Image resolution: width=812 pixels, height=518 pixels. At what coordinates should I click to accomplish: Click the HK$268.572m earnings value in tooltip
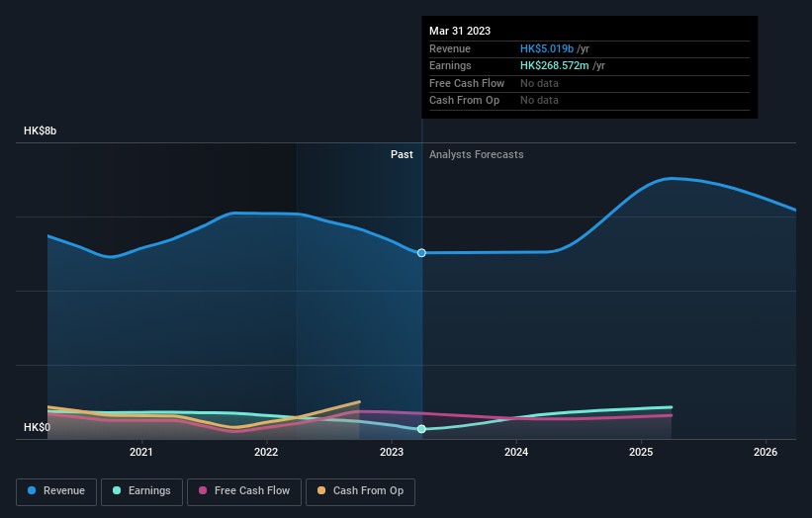click(x=555, y=65)
